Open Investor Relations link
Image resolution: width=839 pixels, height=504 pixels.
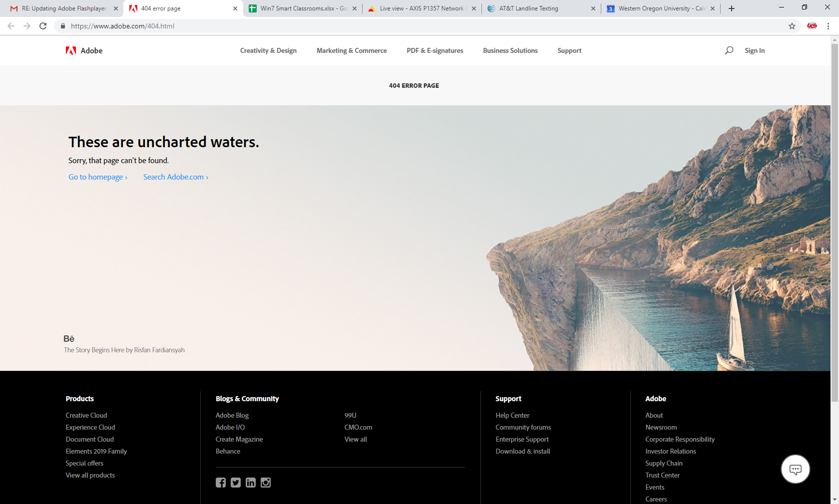[671, 451]
